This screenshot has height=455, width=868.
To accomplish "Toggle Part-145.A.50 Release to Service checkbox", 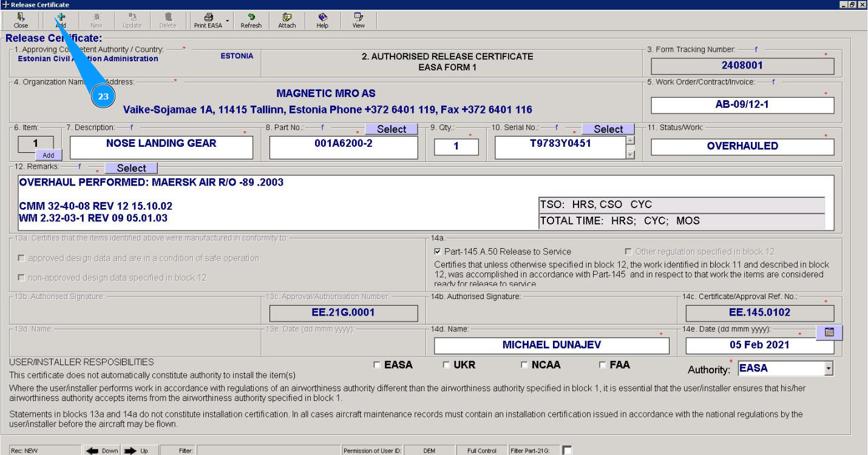I will (438, 251).
